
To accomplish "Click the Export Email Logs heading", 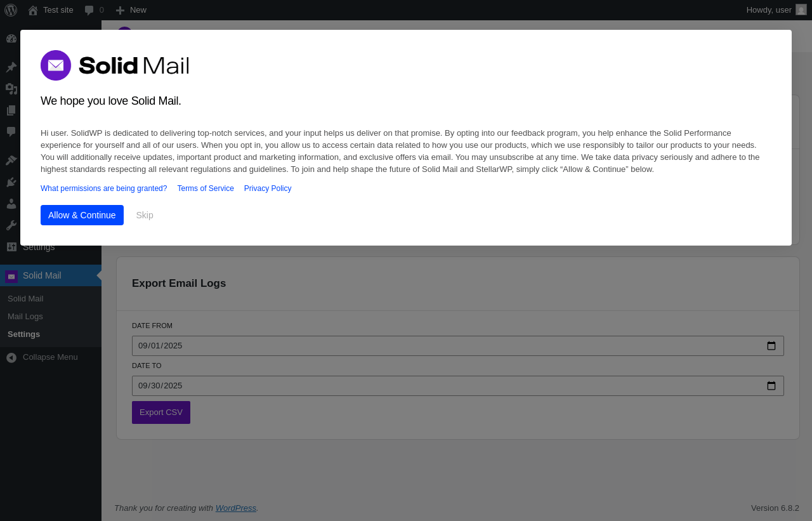I will pyautogui.click(x=179, y=284).
